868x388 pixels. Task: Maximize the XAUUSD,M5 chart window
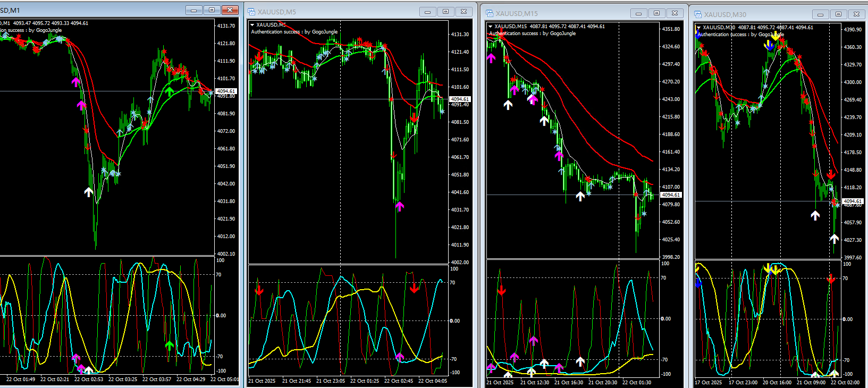pos(445,12)
